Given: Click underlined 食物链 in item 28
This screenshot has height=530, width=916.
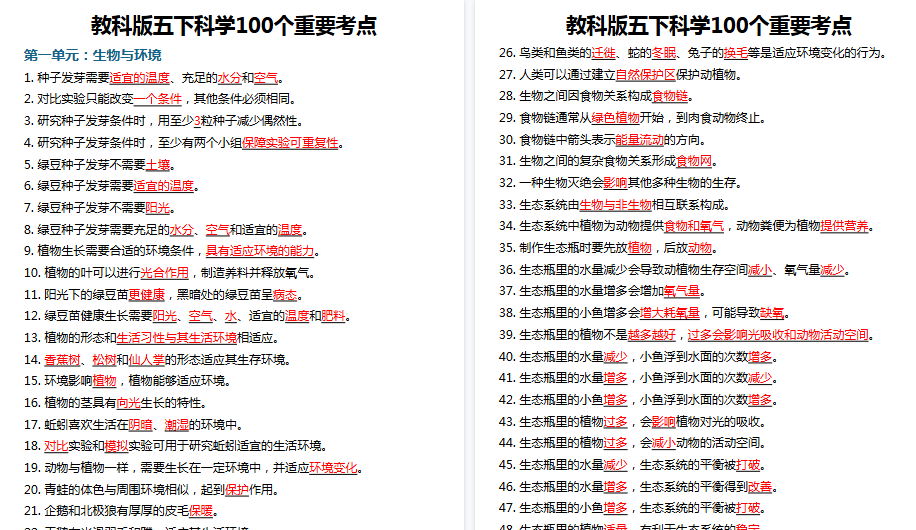Looking at the screenshot, I should point(671,96).
